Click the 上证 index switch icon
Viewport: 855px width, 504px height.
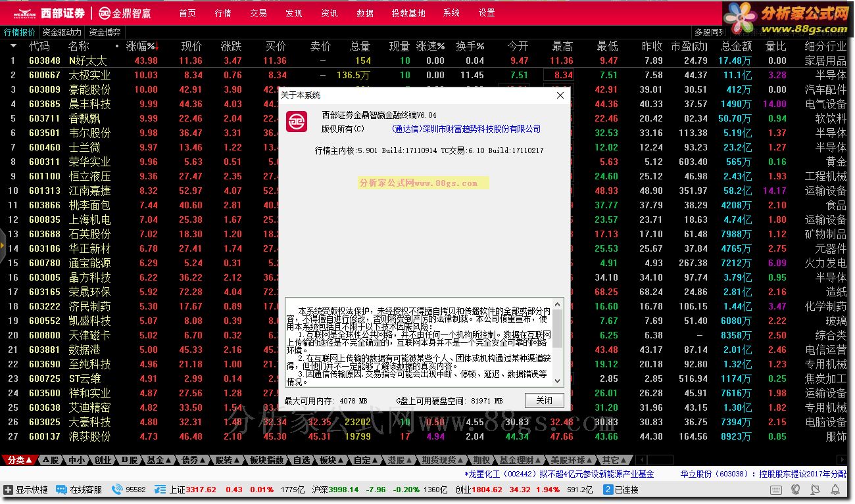[160, 490]
